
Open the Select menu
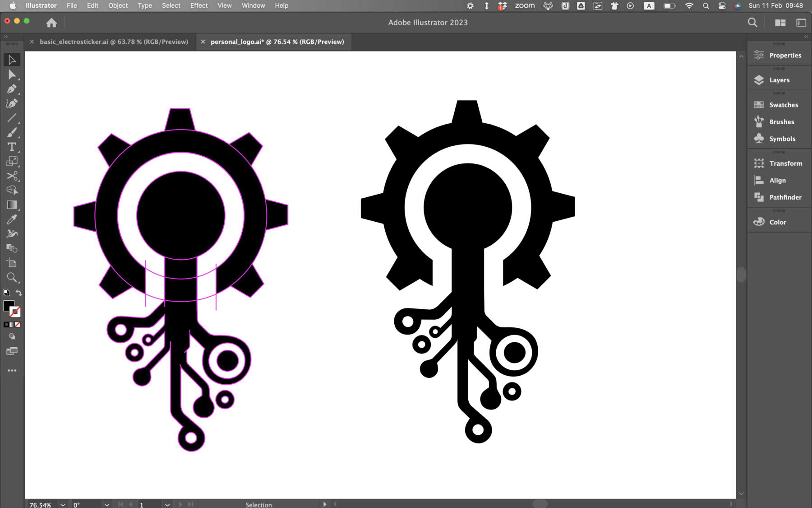coord(171,5)
